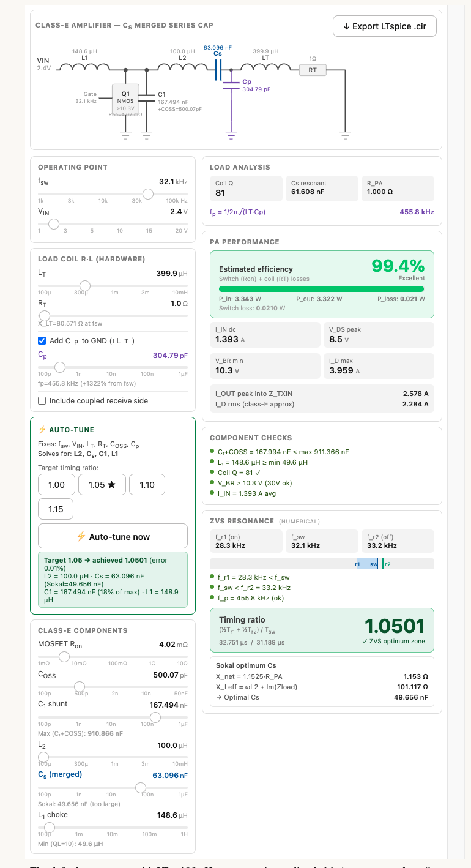Screen dimensions: 471x868
Task: Choose the 1.10 target timing ratio
Action: (x=147, y=485)
